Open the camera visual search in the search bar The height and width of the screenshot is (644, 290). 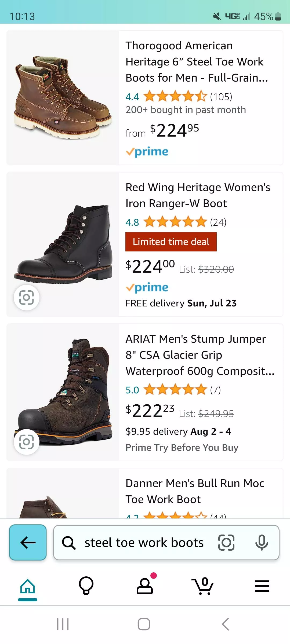pos(226,542)
